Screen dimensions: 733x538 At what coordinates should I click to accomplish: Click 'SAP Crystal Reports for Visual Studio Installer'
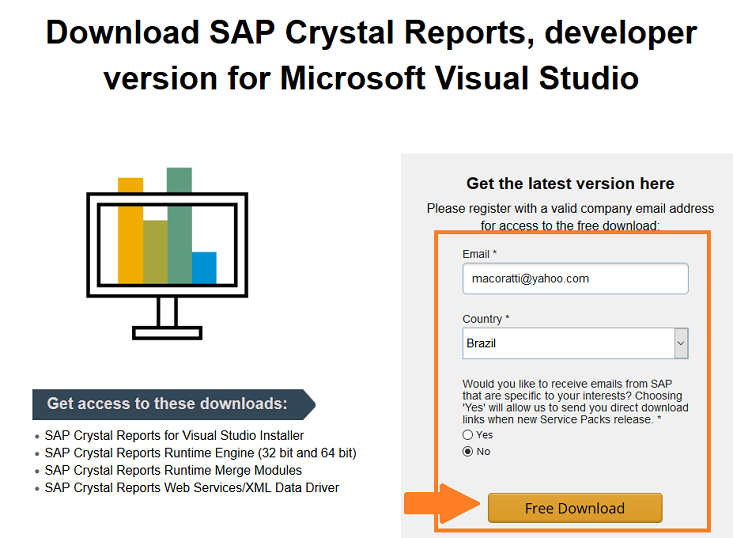pyautogui.click(x=174, y=436)
